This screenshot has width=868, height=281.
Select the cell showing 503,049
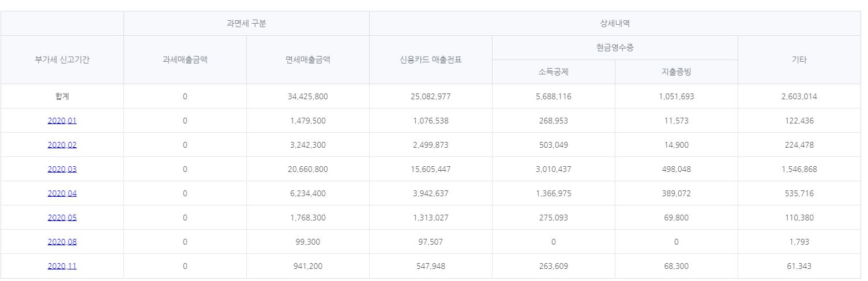(x=553, y=145)
